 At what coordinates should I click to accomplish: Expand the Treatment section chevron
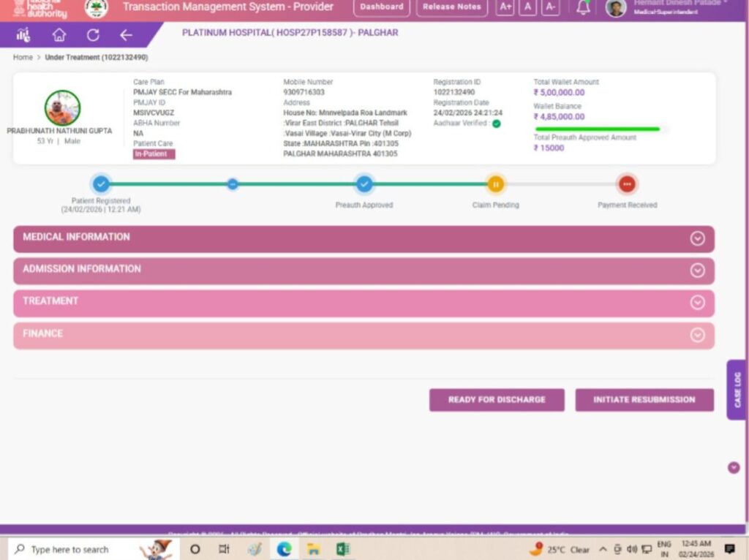pyautogui.click(x=697, y=303)
